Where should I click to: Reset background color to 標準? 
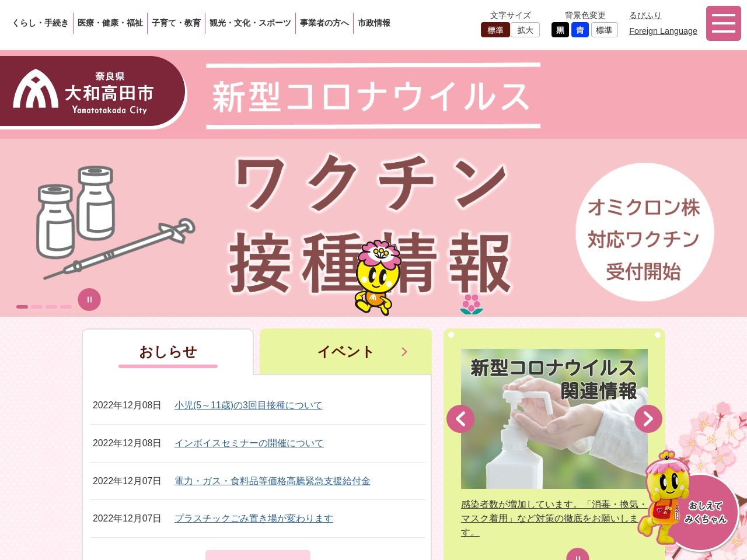click(x=604, y=30)
